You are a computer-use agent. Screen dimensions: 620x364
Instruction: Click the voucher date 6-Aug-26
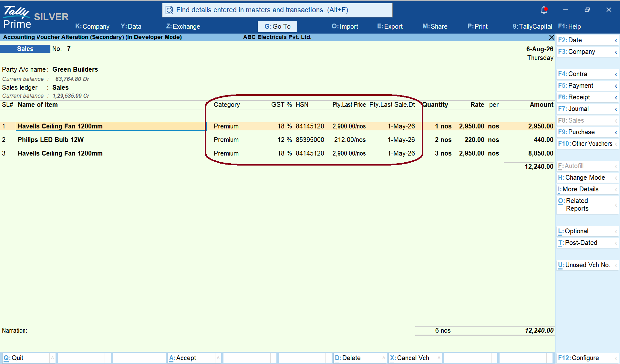coord(540,49)
